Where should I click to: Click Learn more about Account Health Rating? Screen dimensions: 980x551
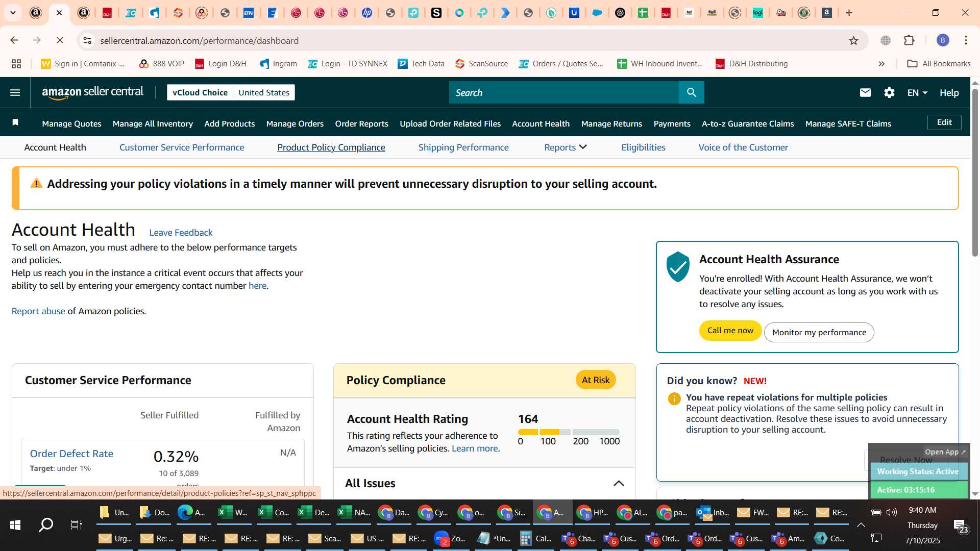(475, 448)
